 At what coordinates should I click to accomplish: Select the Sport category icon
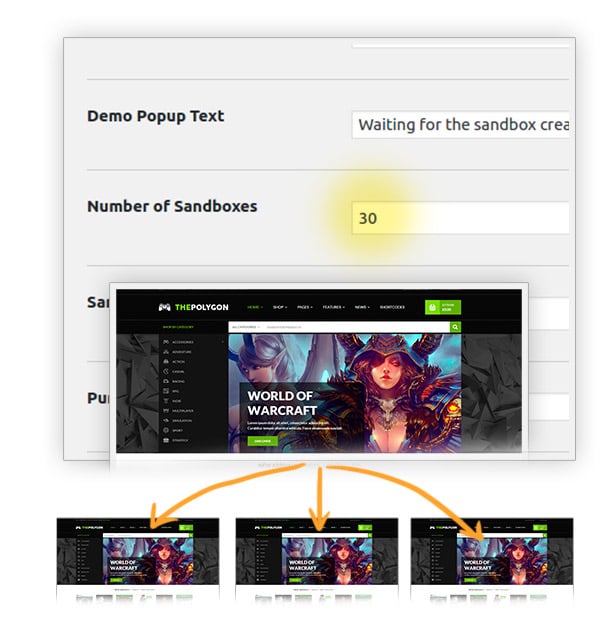point(166,430)
